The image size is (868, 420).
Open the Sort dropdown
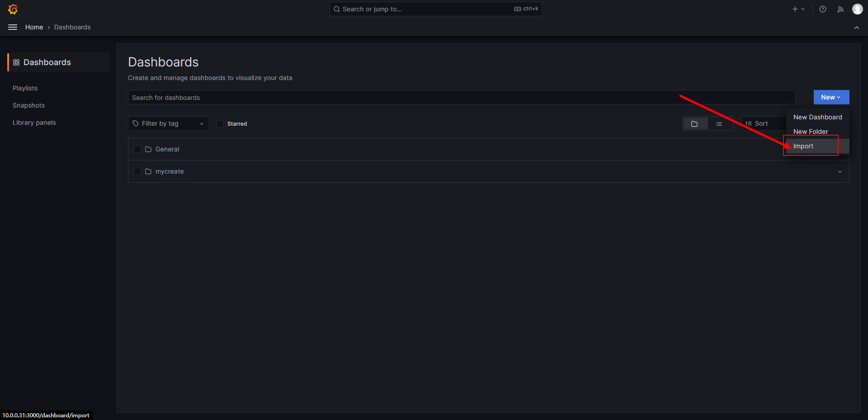pyautogui.click(x=764, y=123)
